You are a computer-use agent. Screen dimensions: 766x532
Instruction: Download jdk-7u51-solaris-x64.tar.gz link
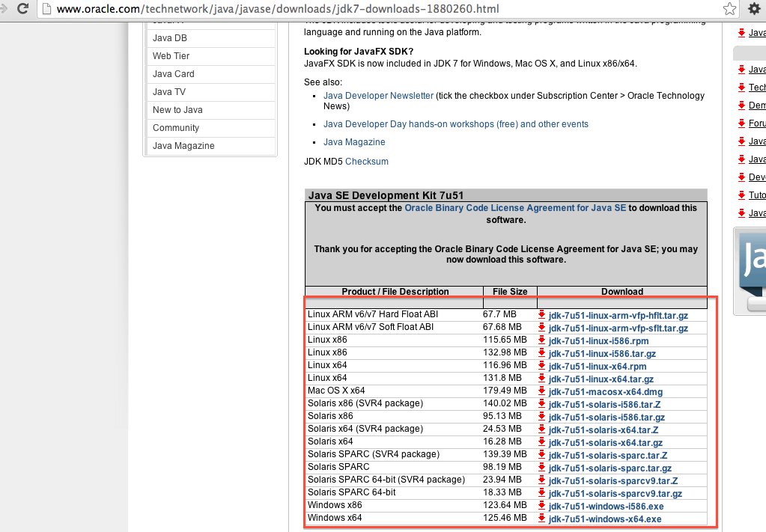605,443
